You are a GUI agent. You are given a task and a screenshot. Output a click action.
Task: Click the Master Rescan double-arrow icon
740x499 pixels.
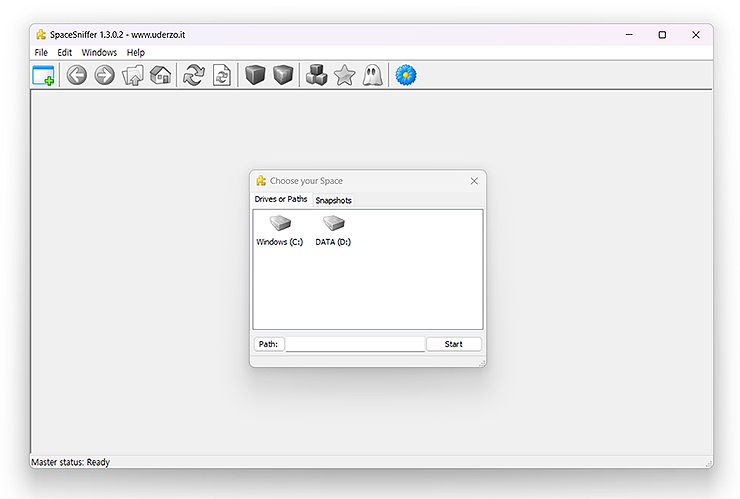pos(193,75)
